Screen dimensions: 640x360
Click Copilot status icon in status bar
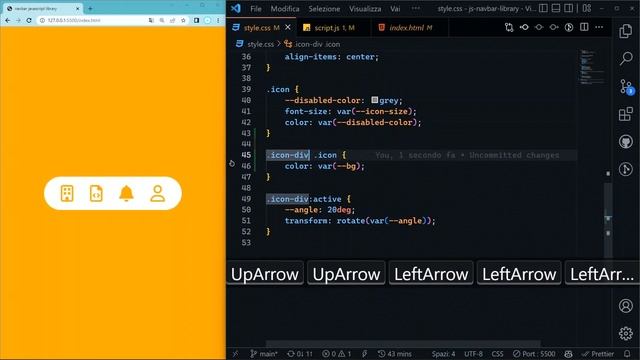click(568, 354)
